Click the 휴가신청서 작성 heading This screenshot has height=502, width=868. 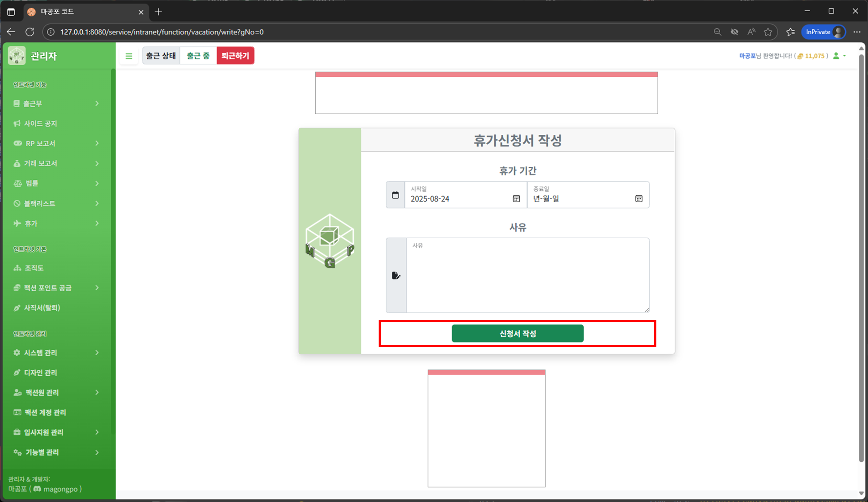(517, 141)
